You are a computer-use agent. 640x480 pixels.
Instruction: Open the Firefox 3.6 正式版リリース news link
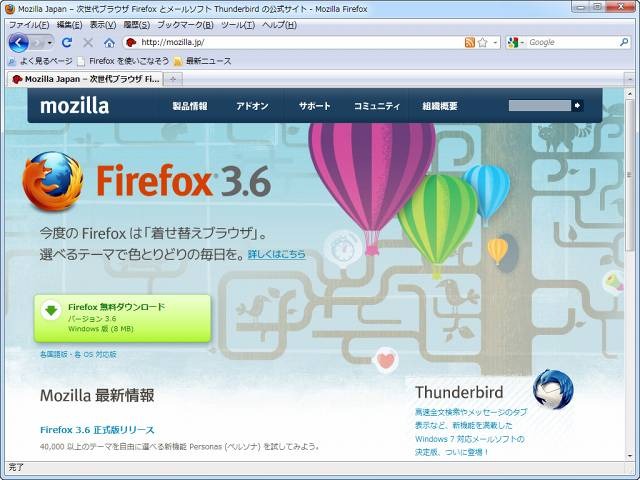[97, 430]
